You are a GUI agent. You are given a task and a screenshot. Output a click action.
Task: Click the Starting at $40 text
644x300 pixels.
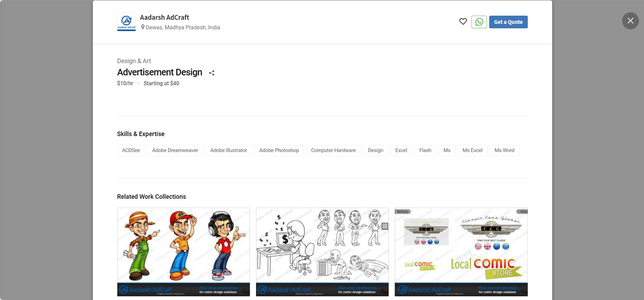[162, 84]
